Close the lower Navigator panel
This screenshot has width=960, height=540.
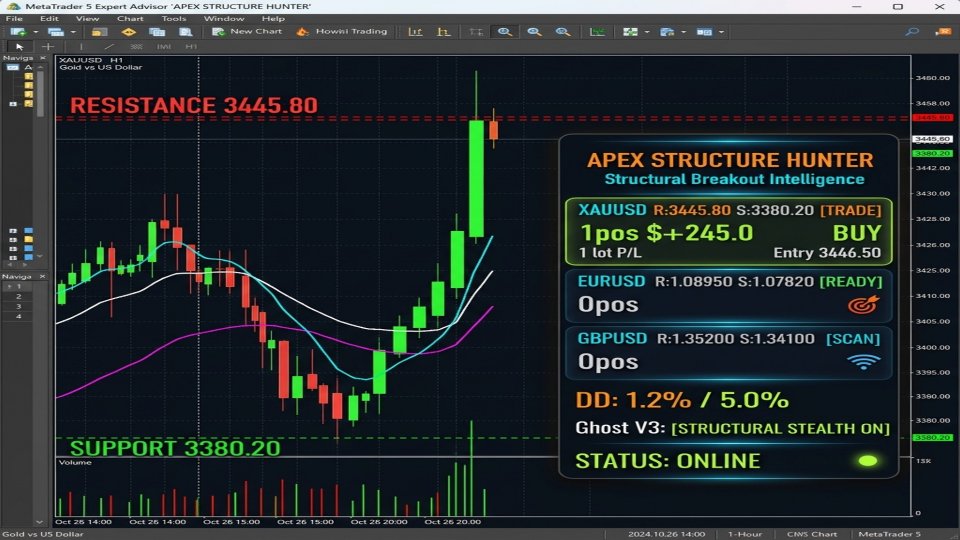coord(42,277)
